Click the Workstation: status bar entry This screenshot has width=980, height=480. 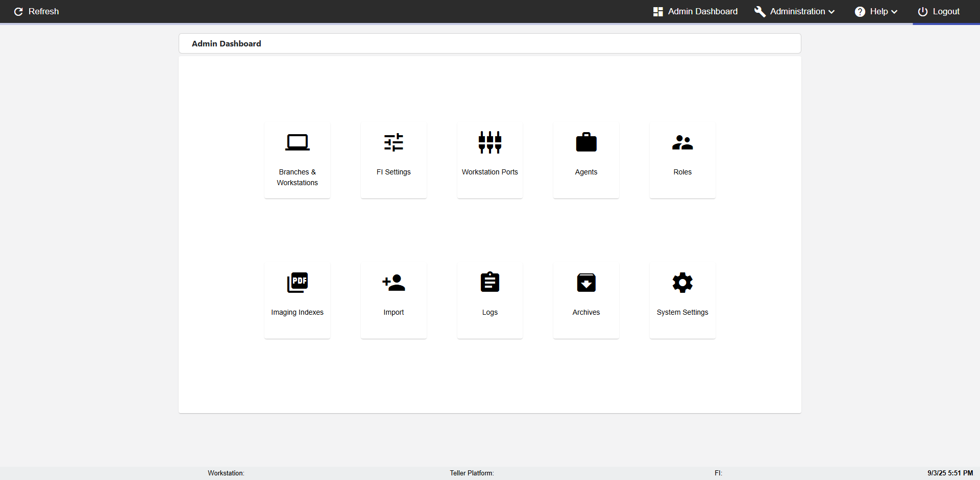point(226,473)
